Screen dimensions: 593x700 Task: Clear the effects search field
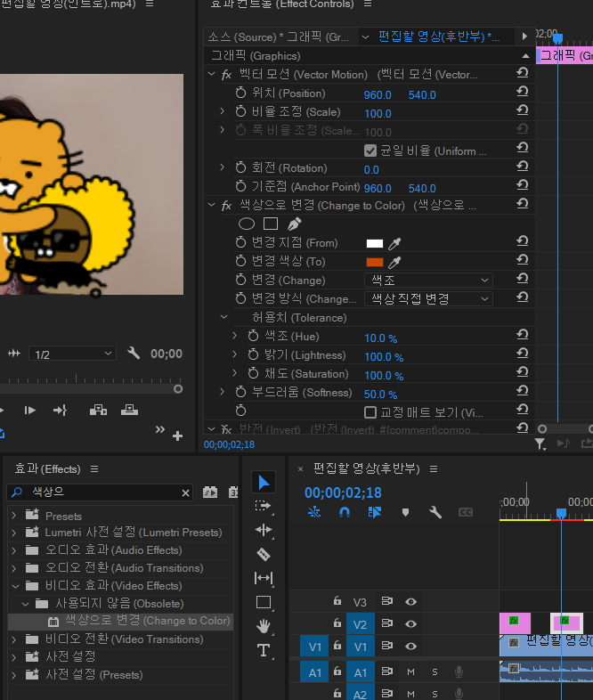[185, 492]
